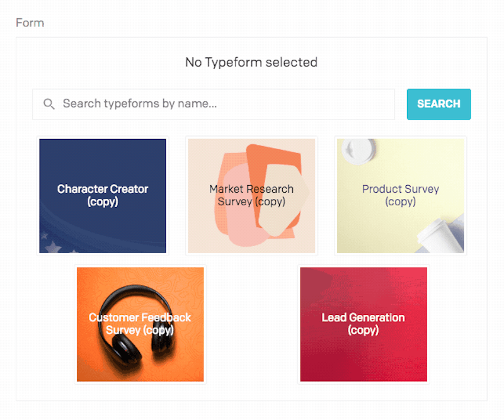Click the Lead Generation (copy) title text
This screenshot has width=504, height=420.
point(364,324)
